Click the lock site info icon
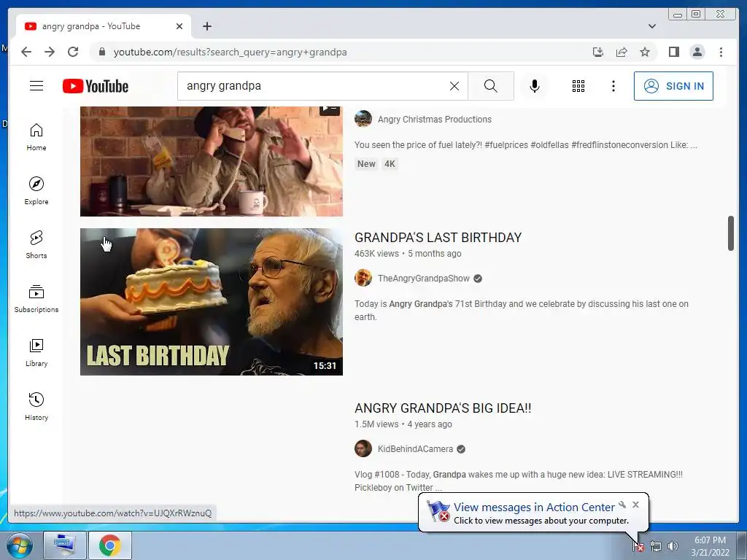 point(102,52)
